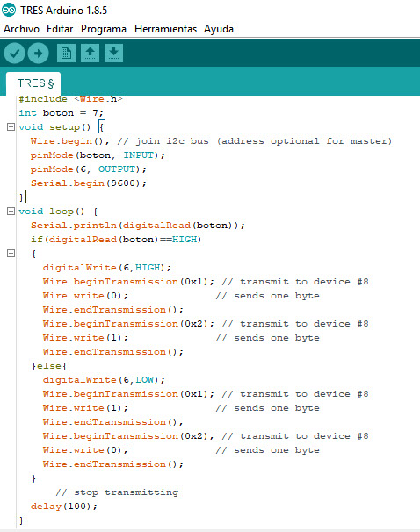Click the highlighted opening brace after setup()
420x532 pixels.
point(102,127)
